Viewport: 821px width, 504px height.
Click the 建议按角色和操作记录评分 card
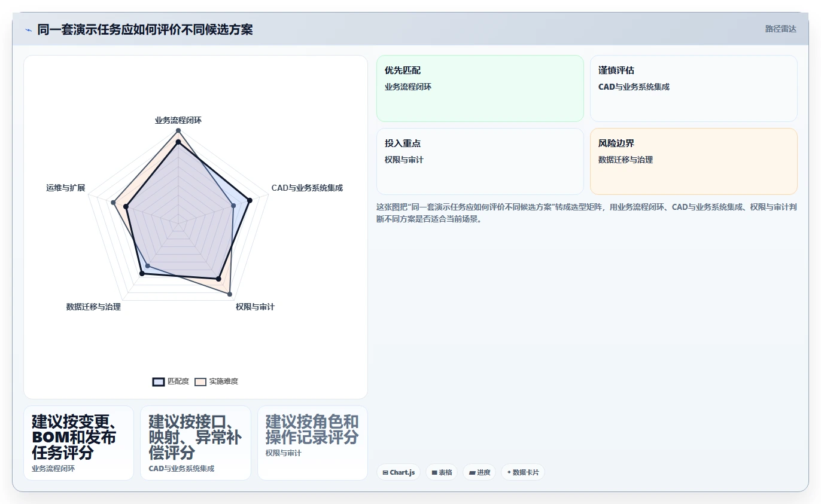coord(312,443)
